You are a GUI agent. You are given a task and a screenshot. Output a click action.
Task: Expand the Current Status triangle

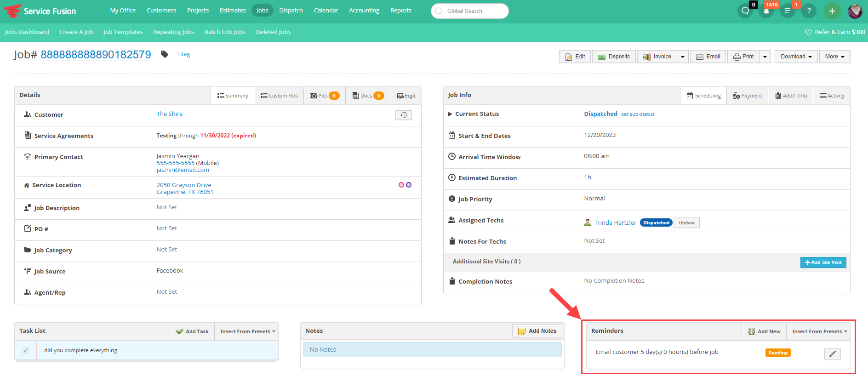pyautogui.click(x=450, y=114)
